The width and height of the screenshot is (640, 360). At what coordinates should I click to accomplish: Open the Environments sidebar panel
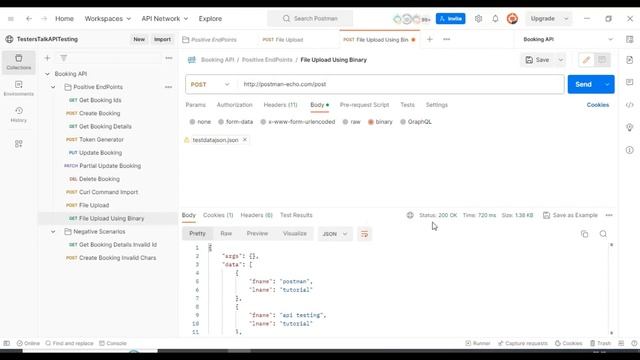click(x=18, y=88)
